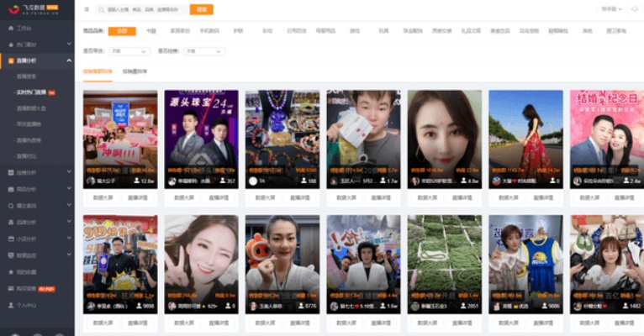Screen dimensions: 644x336
Task: Open the 是否带货 filter dropdown
Action: [129, 51]
